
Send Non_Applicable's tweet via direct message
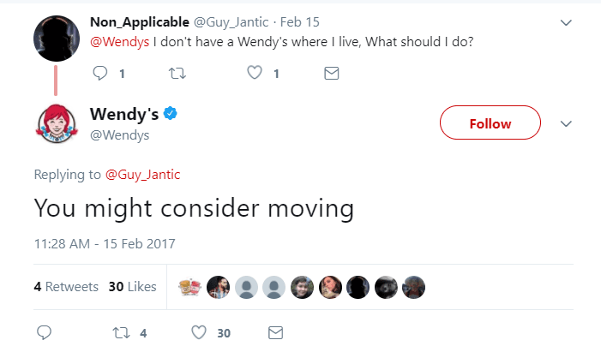pyautogui.click(x=331, y=75)
